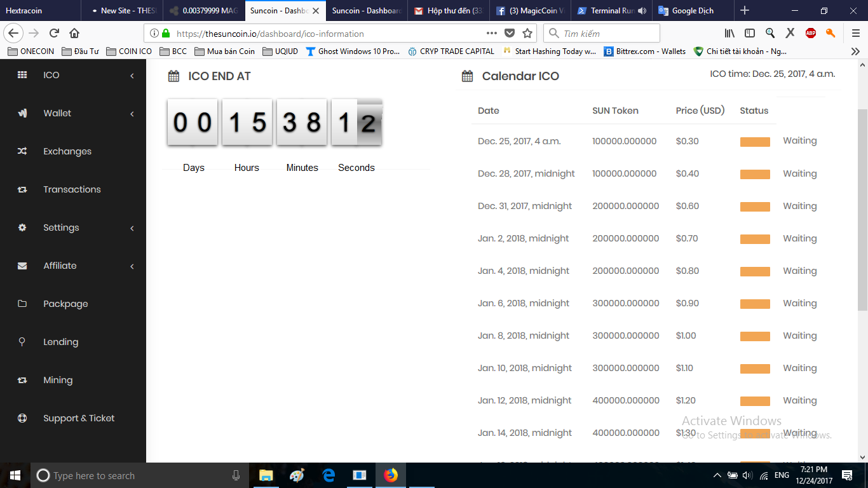Expand the Wallet submenu chevron
This screenshot has height=488, width=868.
[132, 114]
